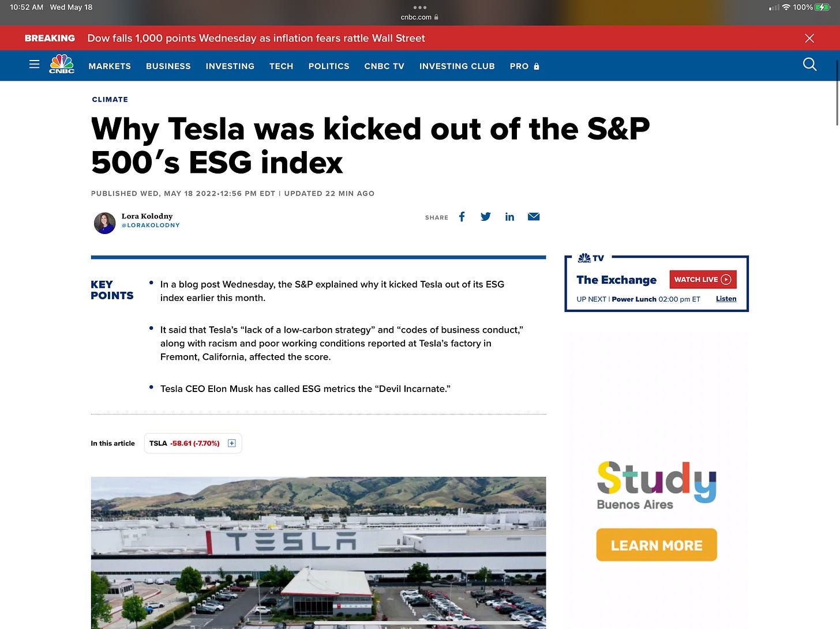
Task: Go to INVESTING CLUB section
Action: (457, 66)
